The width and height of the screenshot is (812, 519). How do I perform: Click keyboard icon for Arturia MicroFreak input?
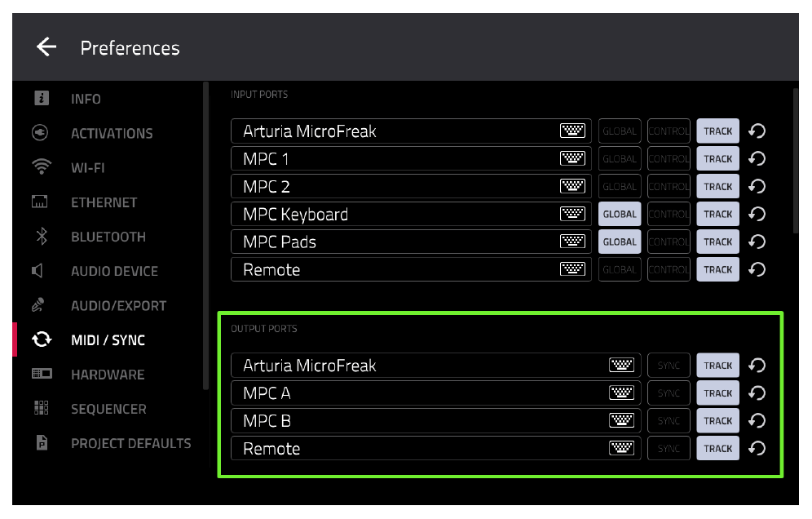click(x=572, y=131)
